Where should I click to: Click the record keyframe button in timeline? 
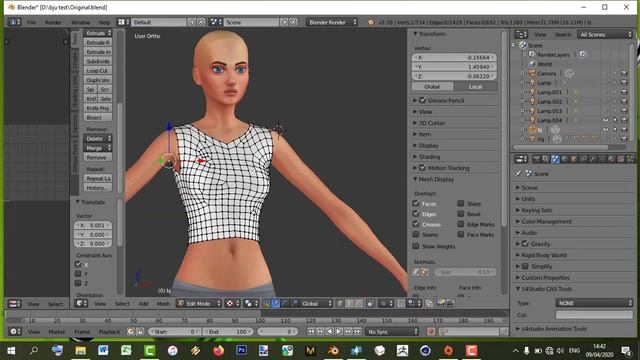click(x=431, y=331)
